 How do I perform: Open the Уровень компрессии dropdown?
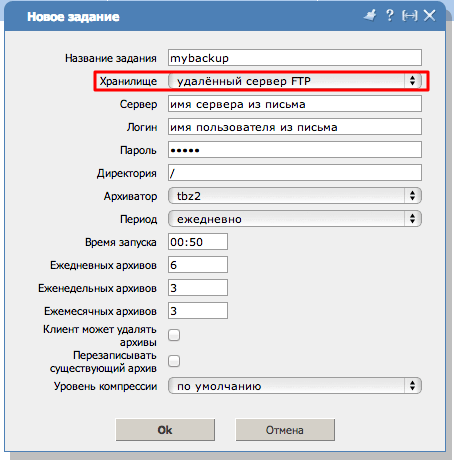pos(295,386)
